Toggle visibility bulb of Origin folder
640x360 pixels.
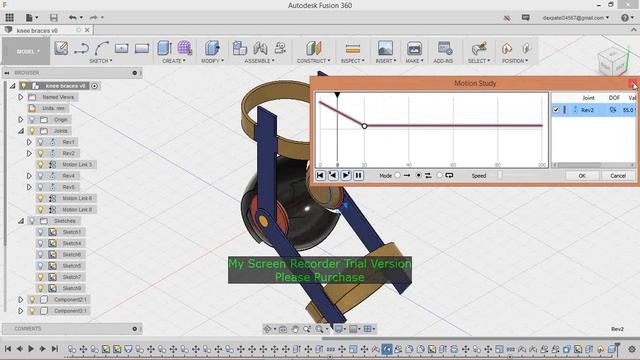tap(32, 120)
